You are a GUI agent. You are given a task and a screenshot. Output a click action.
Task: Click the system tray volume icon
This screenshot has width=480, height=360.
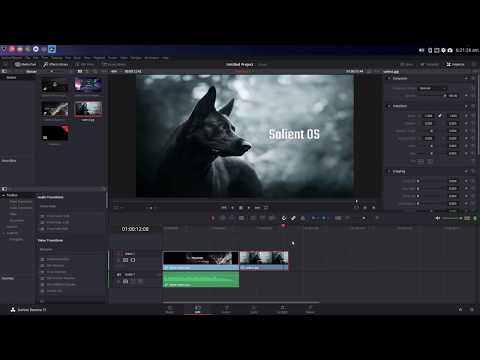coord(421,50)
